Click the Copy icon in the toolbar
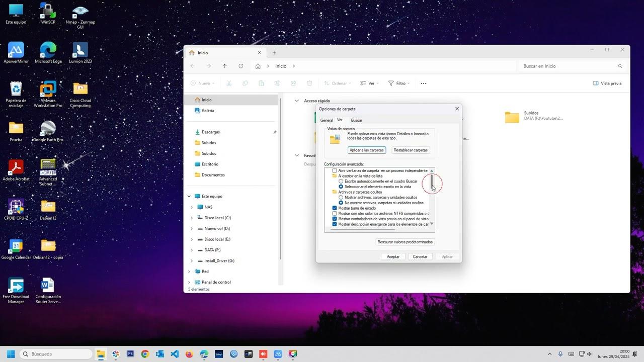 pos(245,83)
